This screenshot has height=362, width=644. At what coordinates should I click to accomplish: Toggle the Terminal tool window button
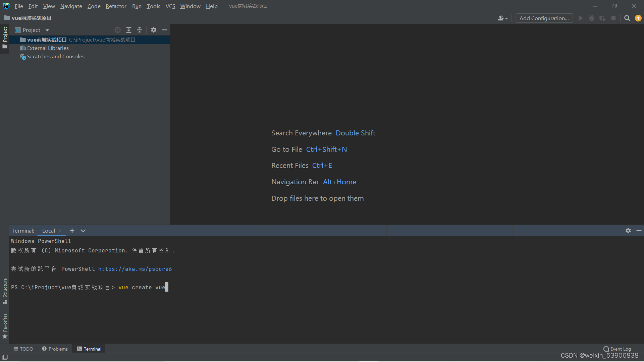tap(89, 349)
